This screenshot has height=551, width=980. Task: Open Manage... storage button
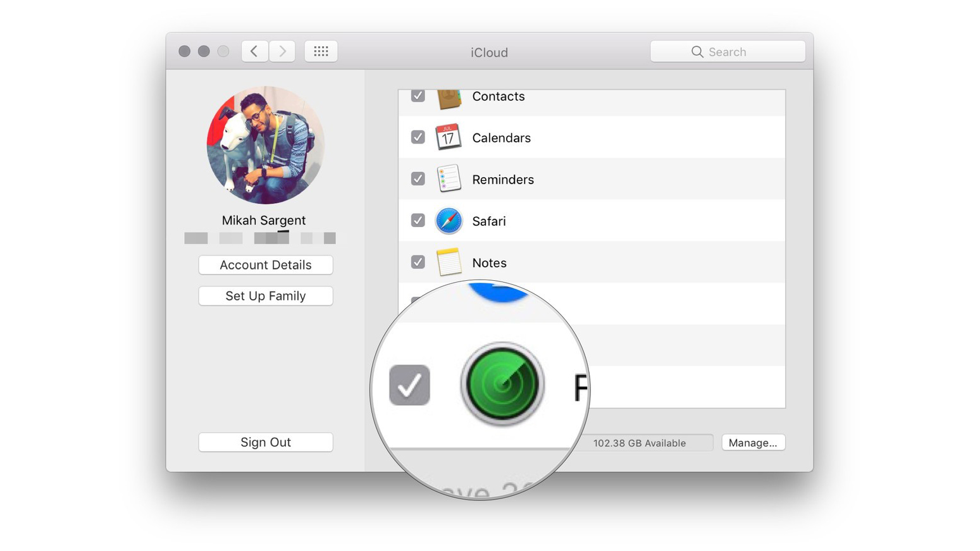pyautogui.click(x=753, y=443)
